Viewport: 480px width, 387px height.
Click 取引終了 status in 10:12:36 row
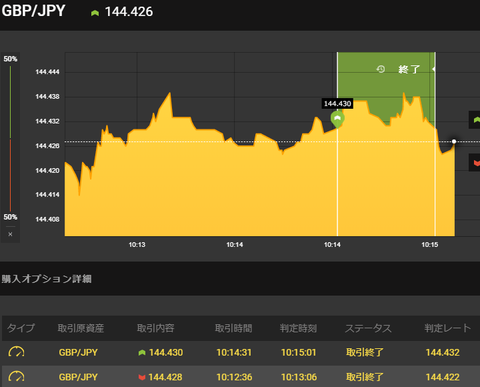[365, 377]
